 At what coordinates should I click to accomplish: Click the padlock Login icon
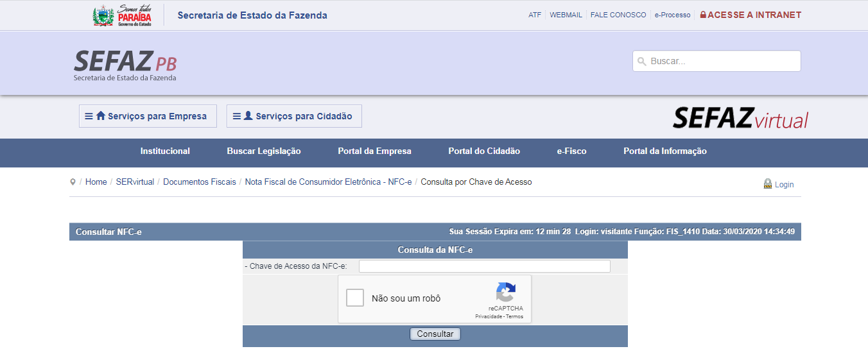pyautogui.click(x=767, y=184)
